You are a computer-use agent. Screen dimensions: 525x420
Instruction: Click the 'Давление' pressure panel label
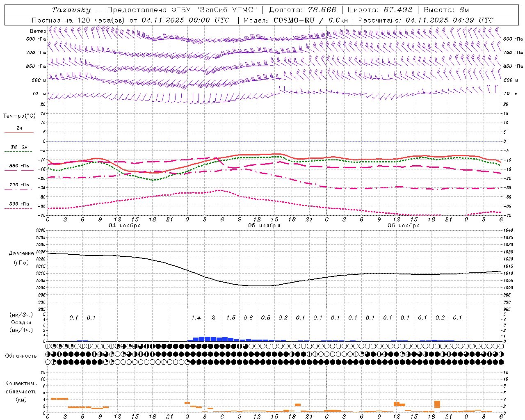coord(21,253)
